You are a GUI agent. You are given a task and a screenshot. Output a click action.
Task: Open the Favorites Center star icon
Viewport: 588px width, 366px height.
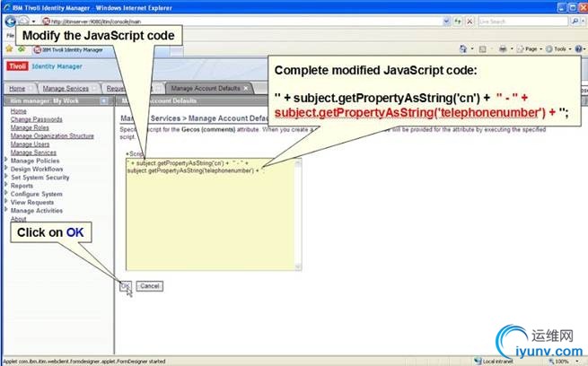click(9, 49)
